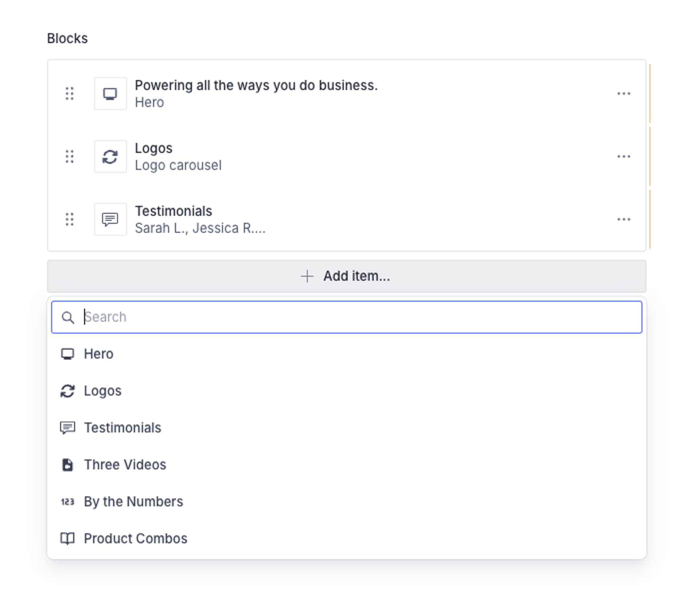Image resolution: width=700 pixels, height=598 pixels.
Task: Click the Testimonials block speech bubble icon
Action: point(110,219)
